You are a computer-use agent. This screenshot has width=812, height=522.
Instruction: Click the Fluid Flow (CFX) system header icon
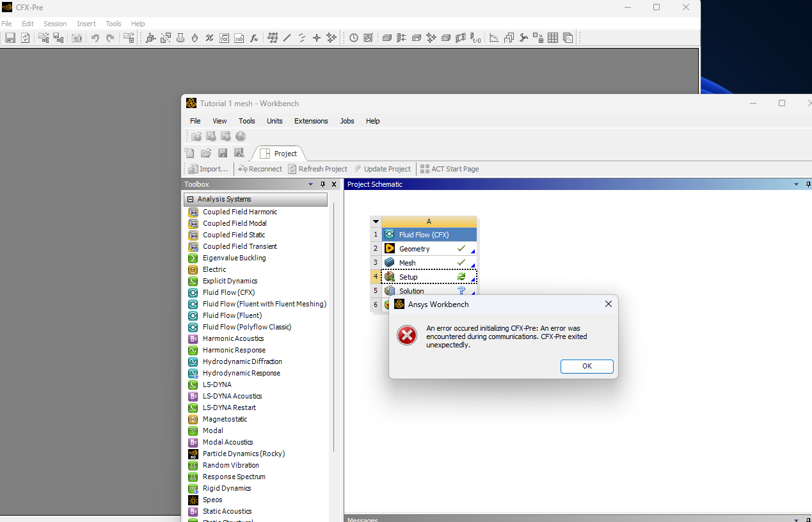pyautogui.click(x=389, y=235)
